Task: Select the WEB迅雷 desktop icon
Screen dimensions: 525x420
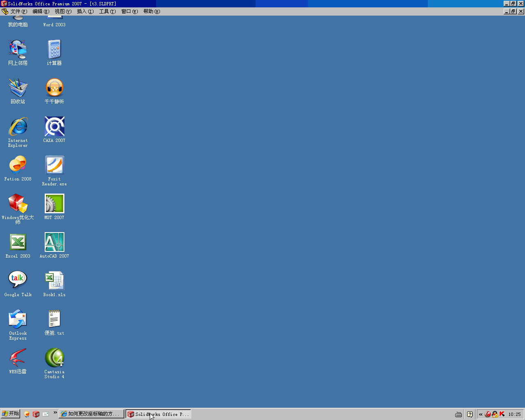Action: [18, 361]
